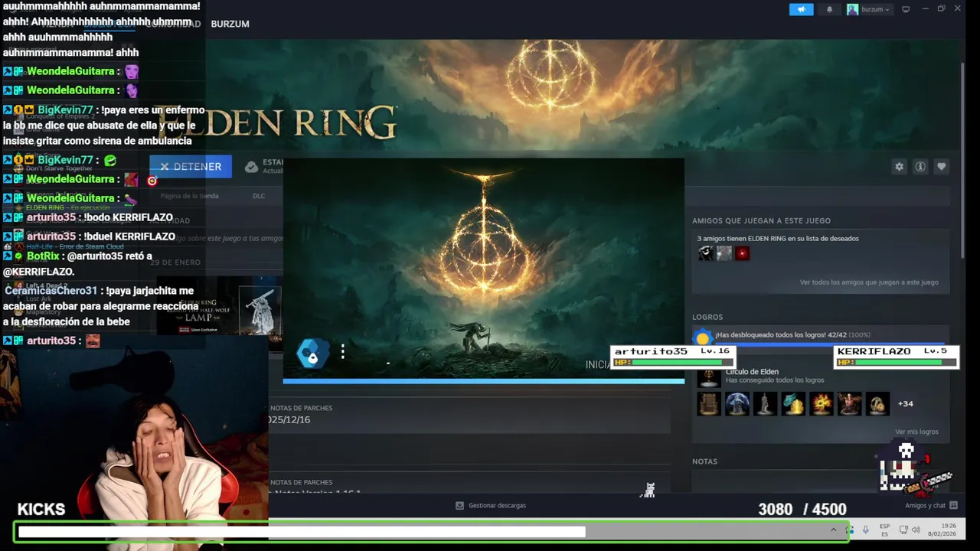The width and height of the screenshot is (980, 551).
Task: Select the golden crystal achievement icon
Action: coord(793,403)
